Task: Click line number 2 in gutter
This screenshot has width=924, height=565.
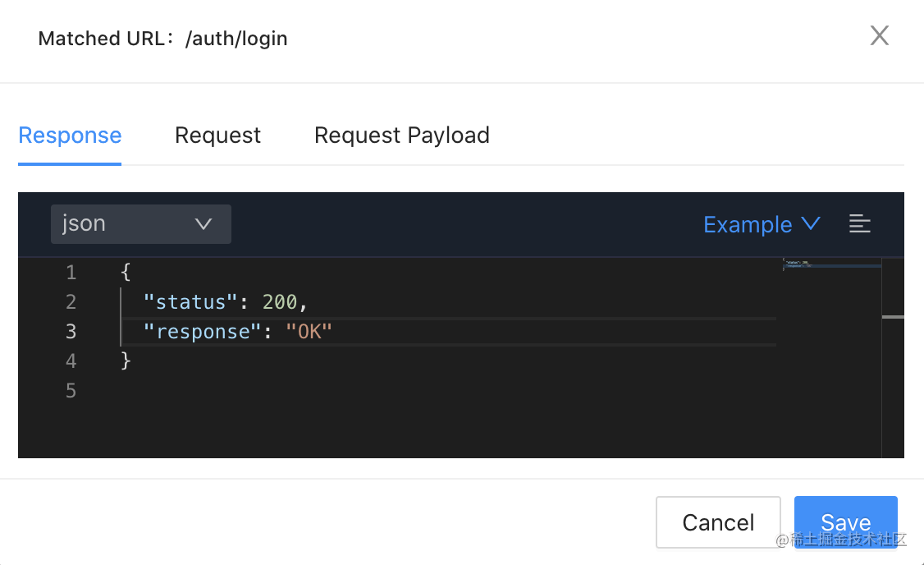Action: click(x=71, y=302)
